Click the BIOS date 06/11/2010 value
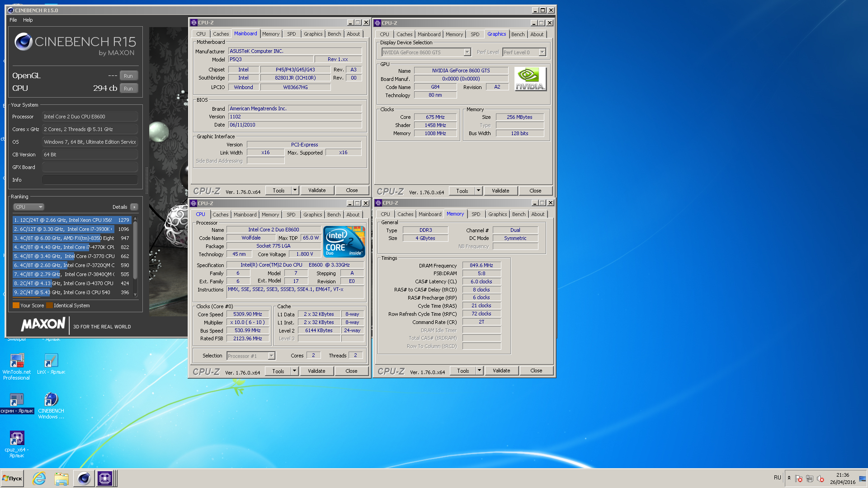868x488 pixels. (295, 125)
